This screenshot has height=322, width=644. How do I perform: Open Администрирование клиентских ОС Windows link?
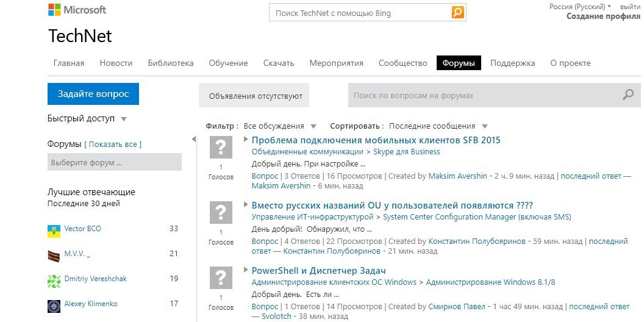(x=334, y=282)
